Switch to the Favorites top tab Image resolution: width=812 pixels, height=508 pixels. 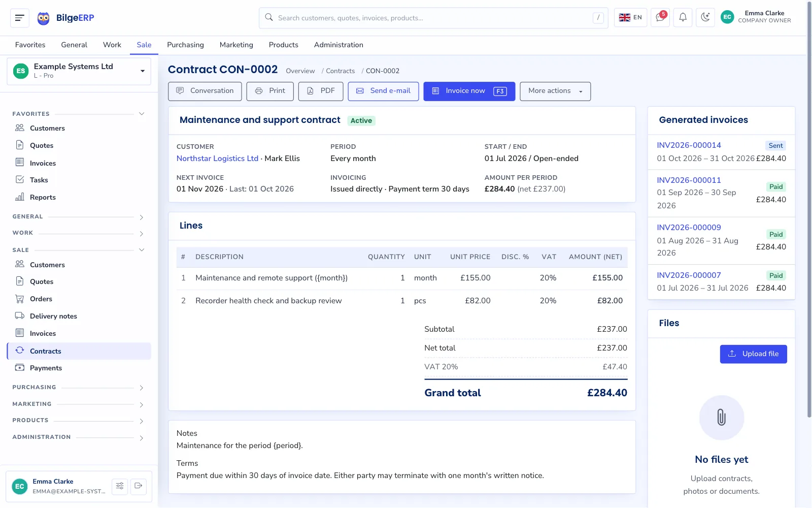coord(30,45)
